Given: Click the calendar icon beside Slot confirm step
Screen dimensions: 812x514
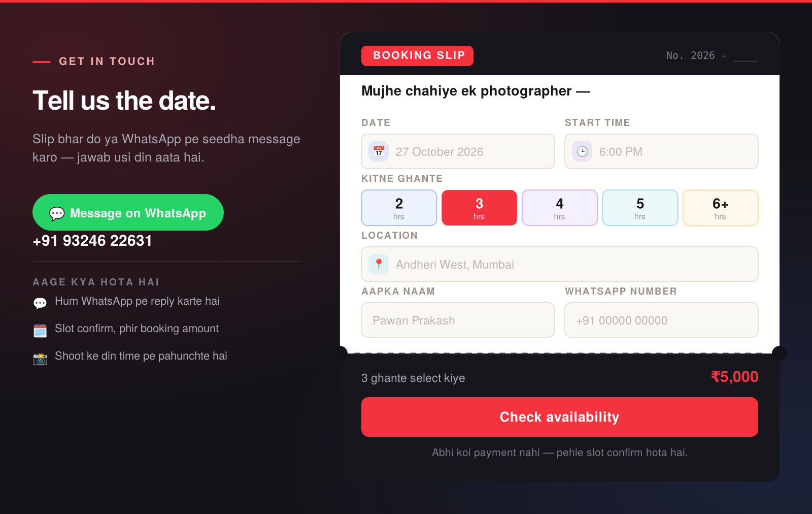Looking at the screenshot, I should pos(40,331).
